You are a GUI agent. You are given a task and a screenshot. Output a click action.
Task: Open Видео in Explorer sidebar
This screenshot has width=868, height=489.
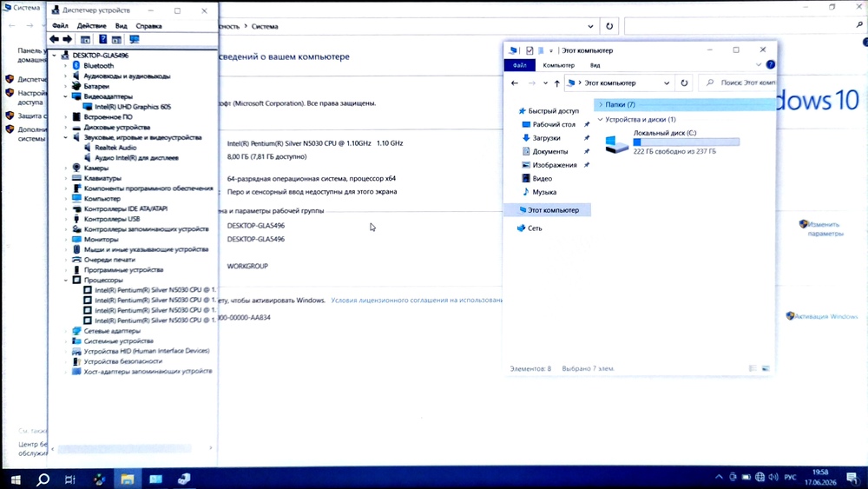click(x=542, y=178)
